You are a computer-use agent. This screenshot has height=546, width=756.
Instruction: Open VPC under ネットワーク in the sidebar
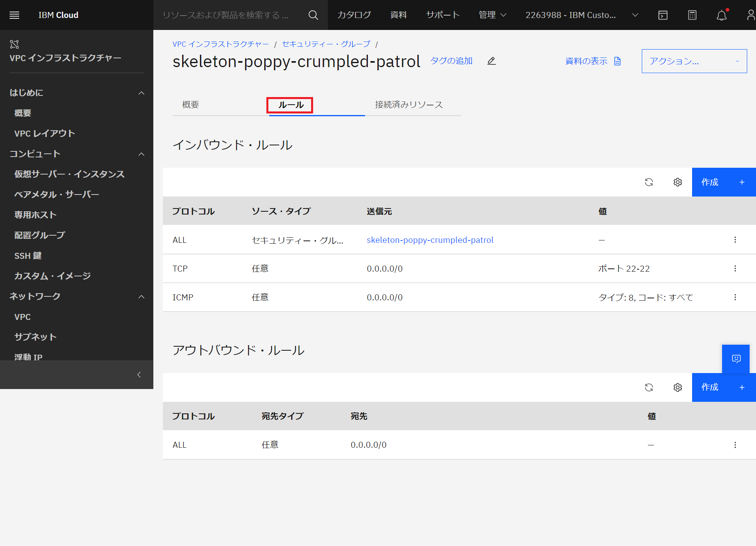click(22, 317)
